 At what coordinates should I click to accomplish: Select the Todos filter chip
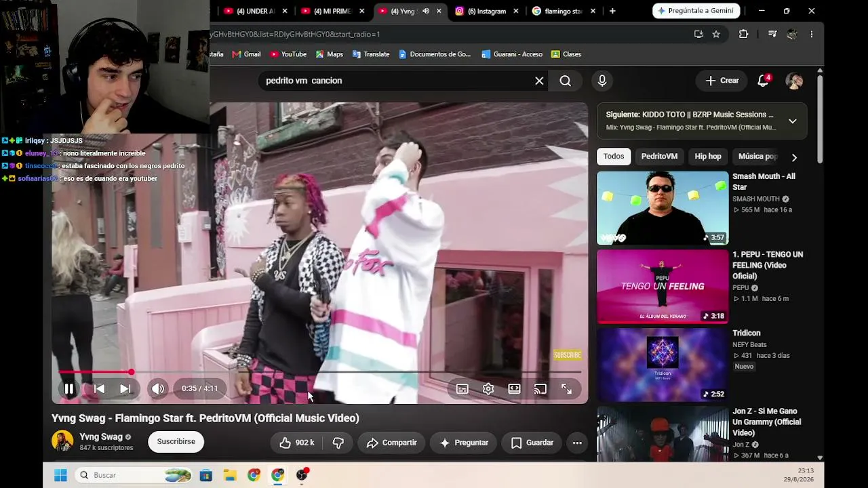614,157
